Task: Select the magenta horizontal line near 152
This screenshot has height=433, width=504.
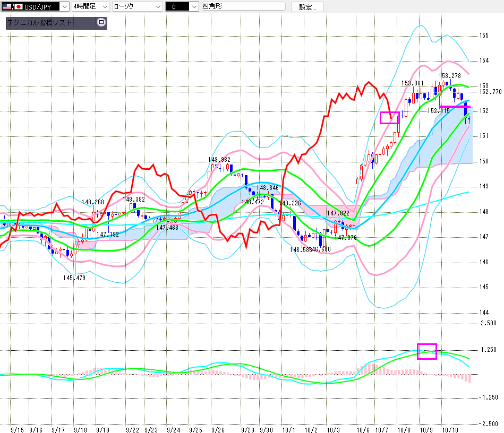Action: [455, 107]
